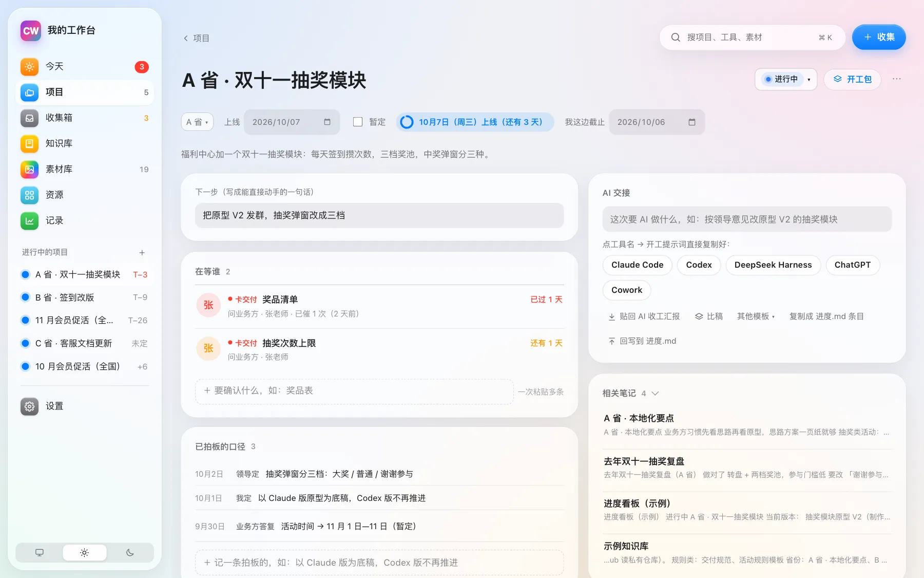Open B 省 · 签到改版 project
924x578 pixels.
point(85,297)
